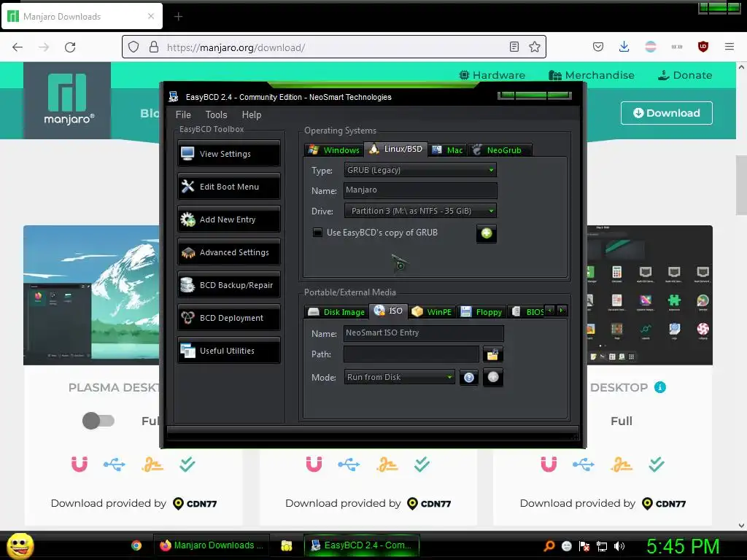Open Merchandise link on Manjaro page
Image resolution: width=747 pixels, height=560 pixels.
(x=591, y=75)
